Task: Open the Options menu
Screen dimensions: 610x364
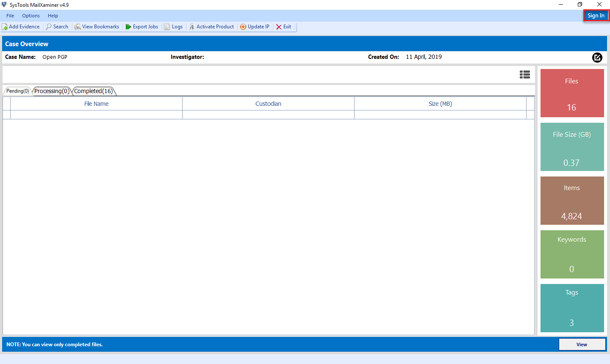Action: (x=31, y=16)
